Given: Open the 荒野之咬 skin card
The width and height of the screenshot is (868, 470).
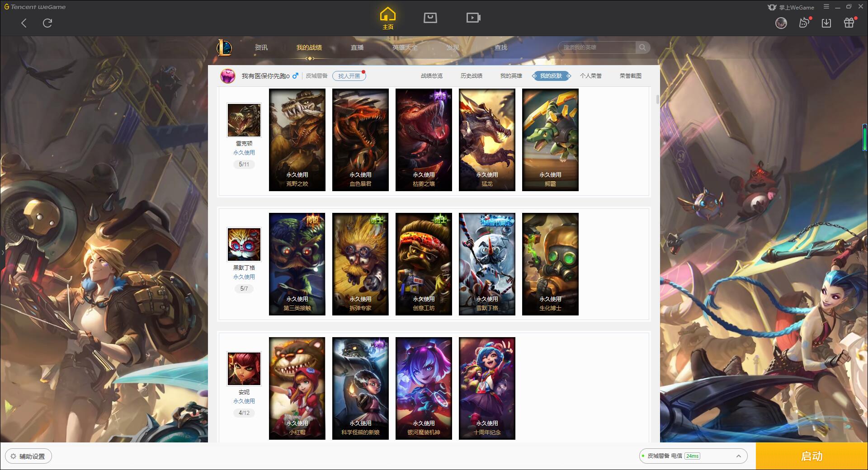Looking at the screenshot, I should [x=297, y=140].
